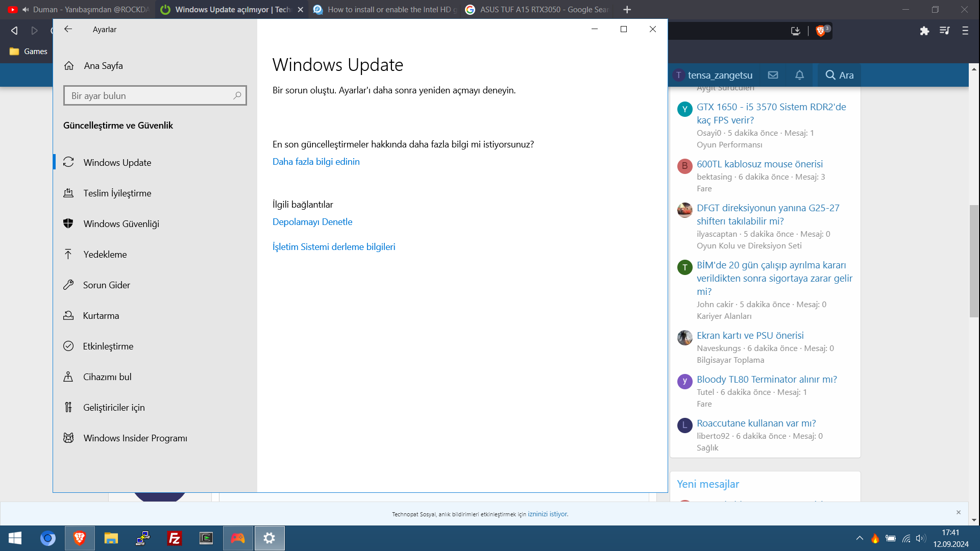The height and width of the screenshot is (551, 980).
Task: Click the Brave Shields lion icon
Action: tap(820, 31)
